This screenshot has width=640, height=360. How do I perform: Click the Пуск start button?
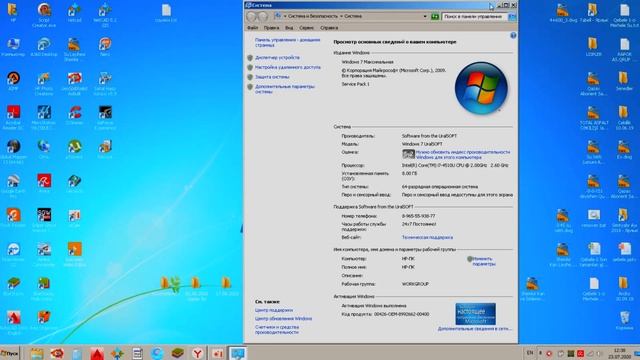pyautogui.click(x=9, y=353)
